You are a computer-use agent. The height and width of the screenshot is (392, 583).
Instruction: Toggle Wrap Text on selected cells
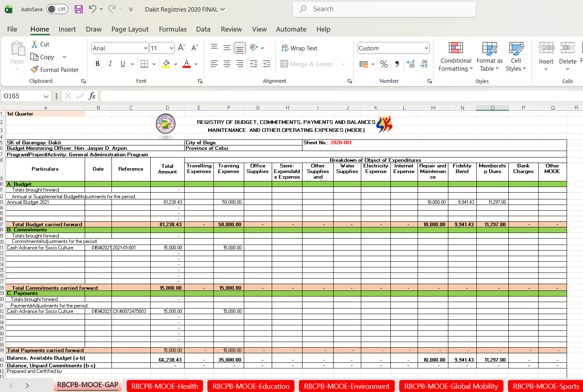pos(299,48)
